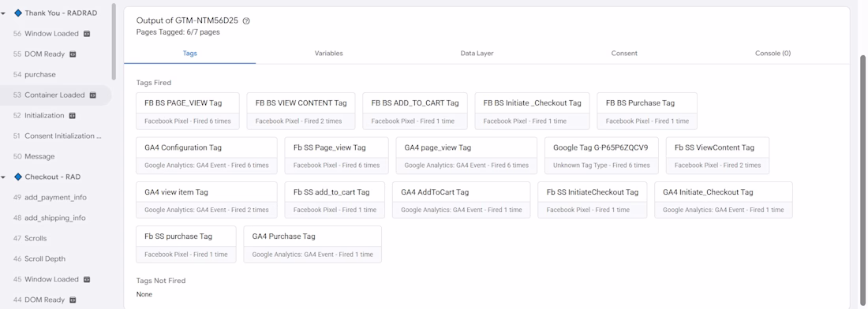Click the badge icon next to 45 Window Loaded

(x=86, y=279)
